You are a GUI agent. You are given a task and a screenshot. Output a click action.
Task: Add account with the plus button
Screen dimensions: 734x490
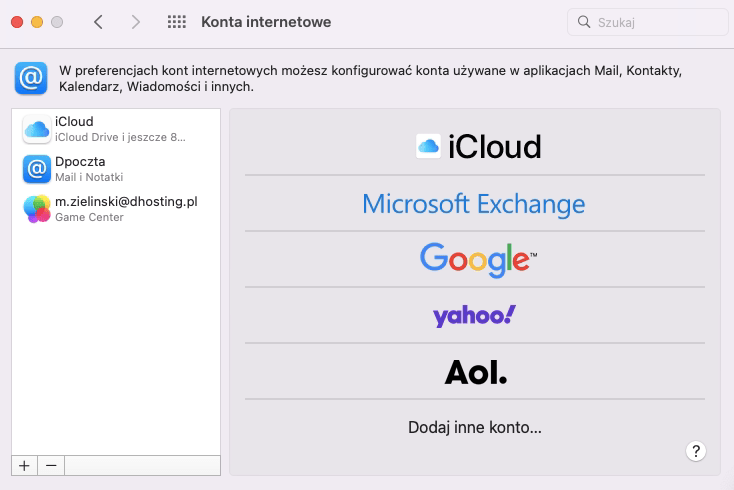(24, 466)
